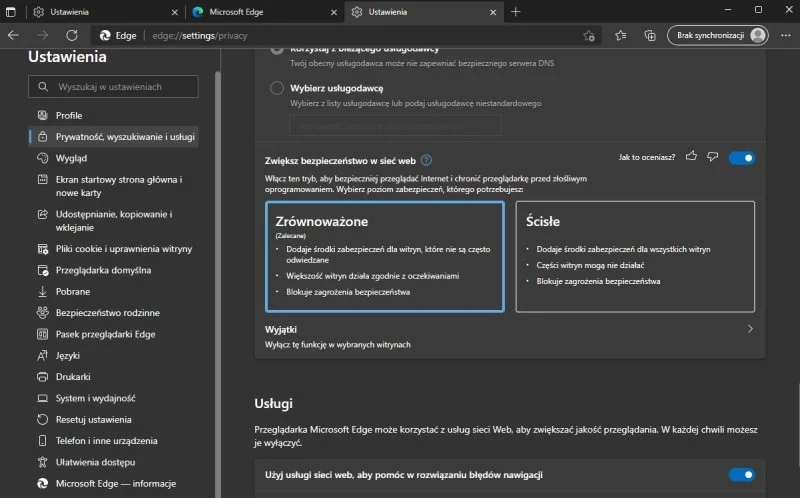Screen dimensions: 800x498
Task: Toggle Użyj usługi sieci web navigation errors
Action: tap(741, 474)
